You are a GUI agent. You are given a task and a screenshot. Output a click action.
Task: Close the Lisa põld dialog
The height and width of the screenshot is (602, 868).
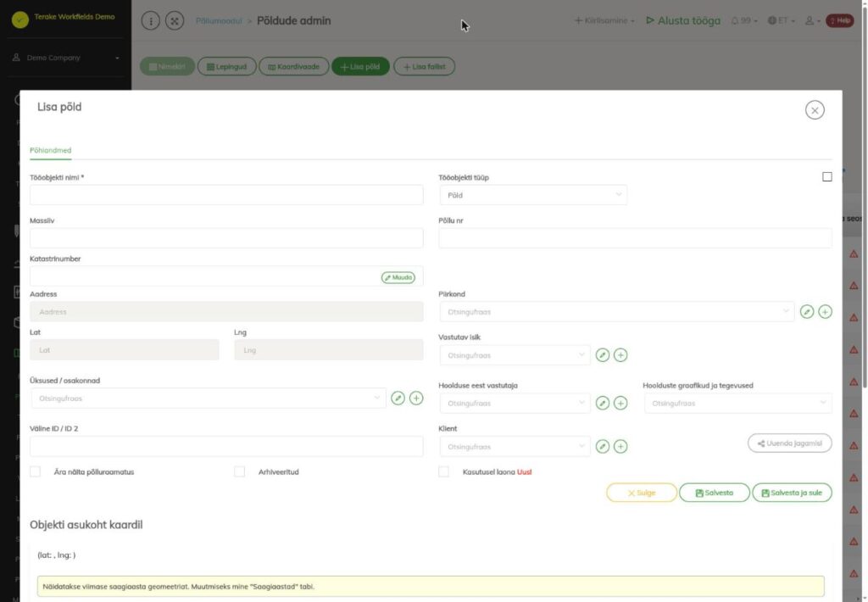click(815, 110)
